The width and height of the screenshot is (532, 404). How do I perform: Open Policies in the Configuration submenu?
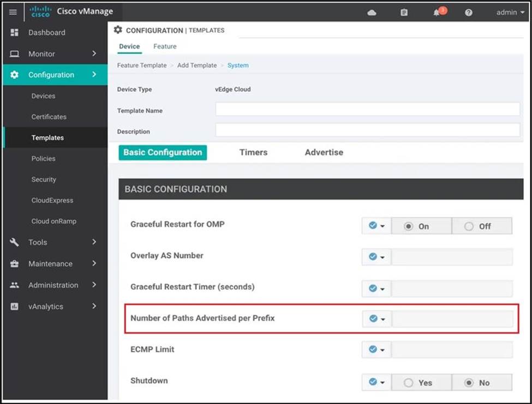tap(43, 159)
